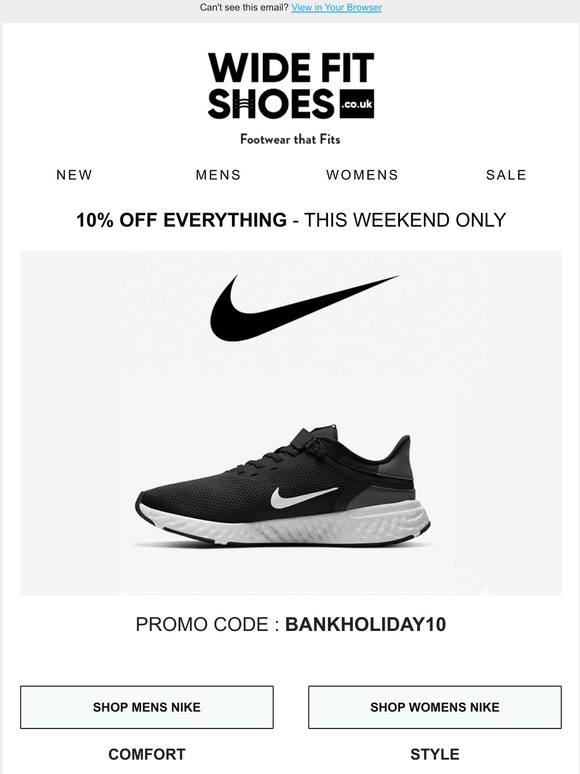Image resolution: width=580 pixels, height=774 pixels.
Task: Go to the WOMENS navigation item
Action: (x=362, y=175)
